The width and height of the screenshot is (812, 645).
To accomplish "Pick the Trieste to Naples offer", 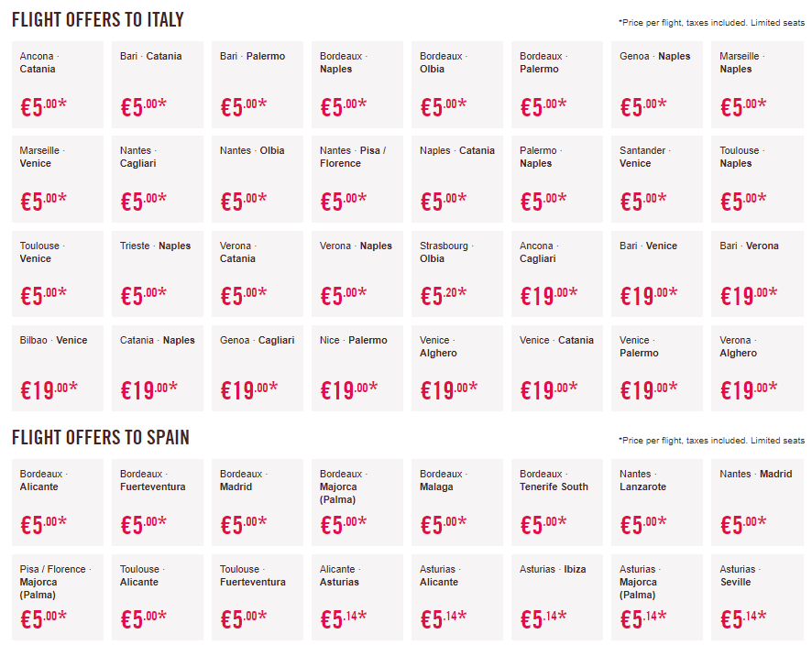I will (158, 274).
